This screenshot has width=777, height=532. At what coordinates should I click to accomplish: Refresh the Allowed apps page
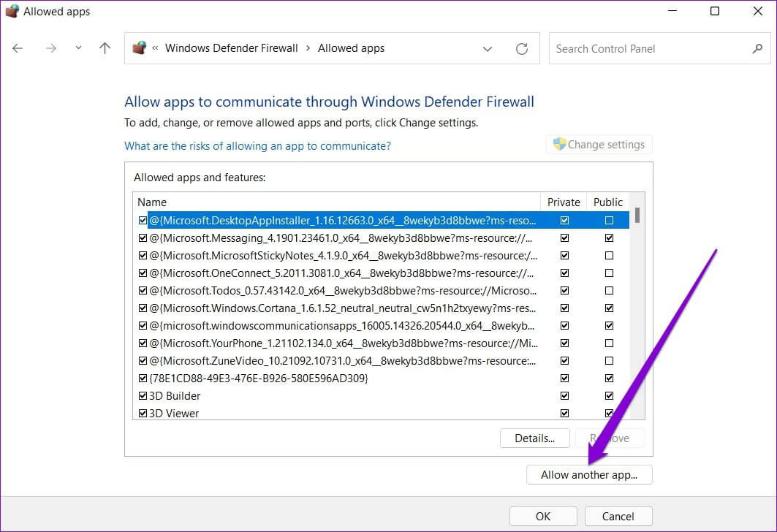tap(522, 48)
